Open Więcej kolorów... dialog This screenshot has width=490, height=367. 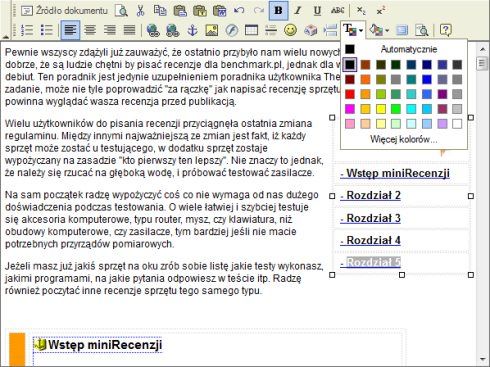(x=404, y=139)
